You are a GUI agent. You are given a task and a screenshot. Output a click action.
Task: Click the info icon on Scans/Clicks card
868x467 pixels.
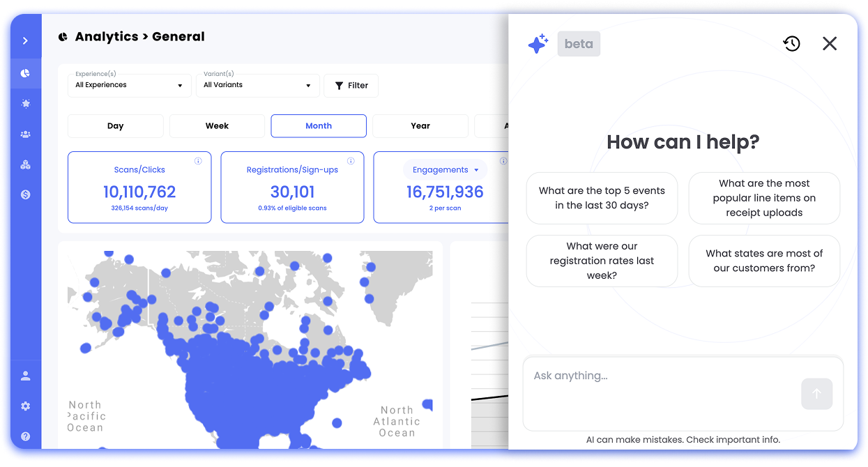tap(198, 161)
